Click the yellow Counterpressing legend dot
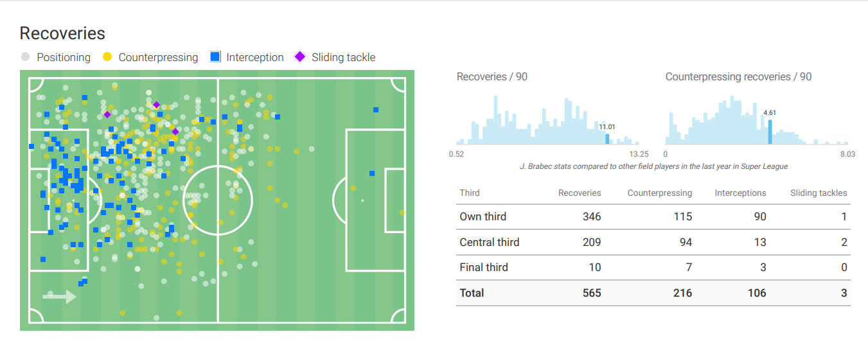This screenshot has width=868, height=350. click(107, 57)
